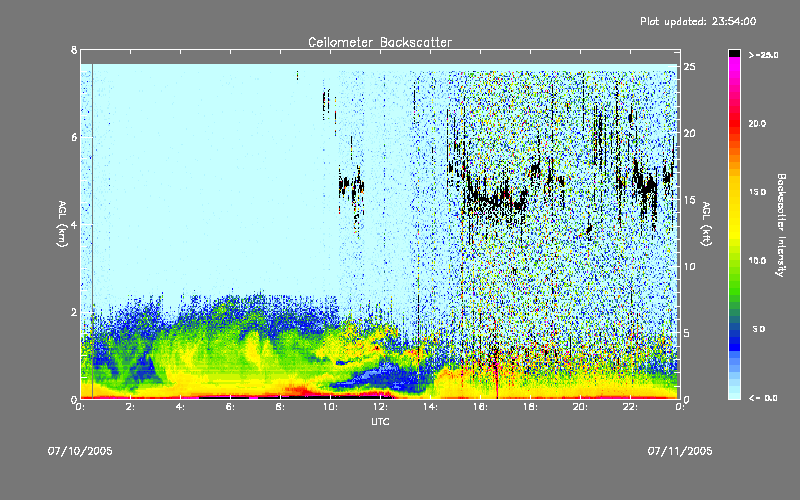
Task: Click the "6" tick on the km axis
Action: [x=74, y=137]
